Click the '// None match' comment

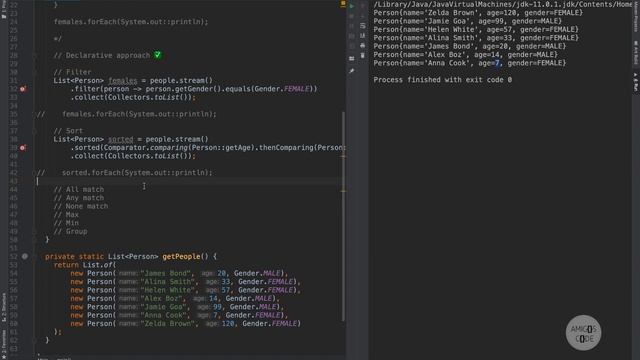[x=81, y=206]
